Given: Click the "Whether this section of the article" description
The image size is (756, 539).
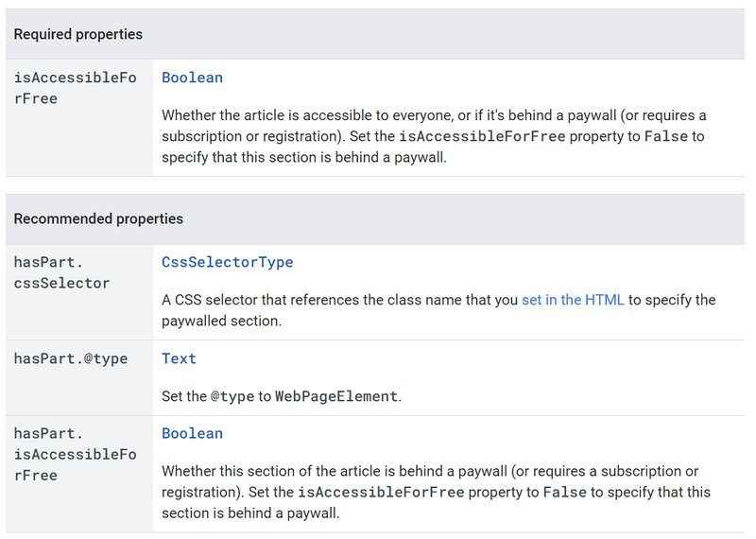Looking at the screenshot, I should [437, 493].
